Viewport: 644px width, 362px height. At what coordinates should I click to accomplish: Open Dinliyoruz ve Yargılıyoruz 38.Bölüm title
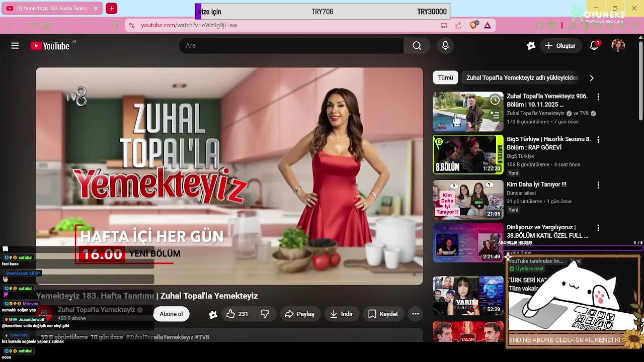click(x=547, y=231)
